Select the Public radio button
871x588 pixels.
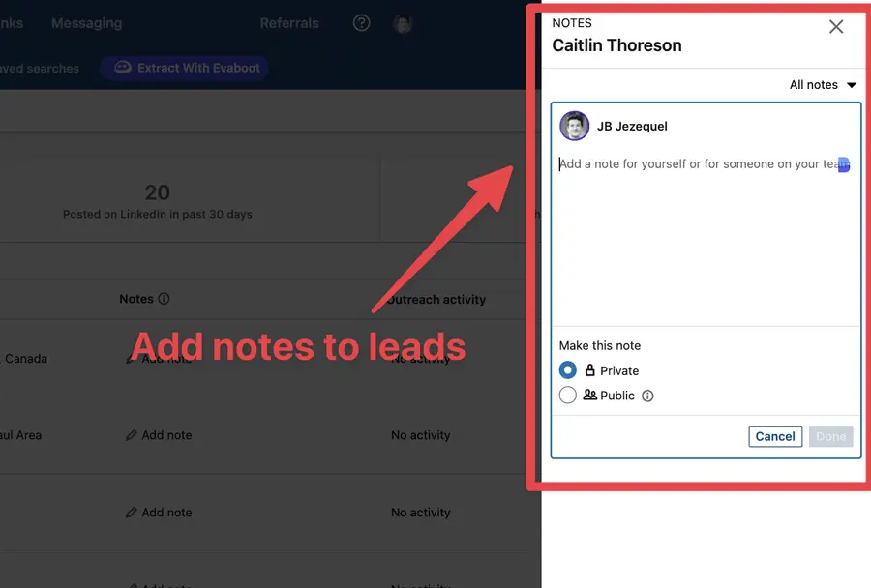click(x=567, y=395)
